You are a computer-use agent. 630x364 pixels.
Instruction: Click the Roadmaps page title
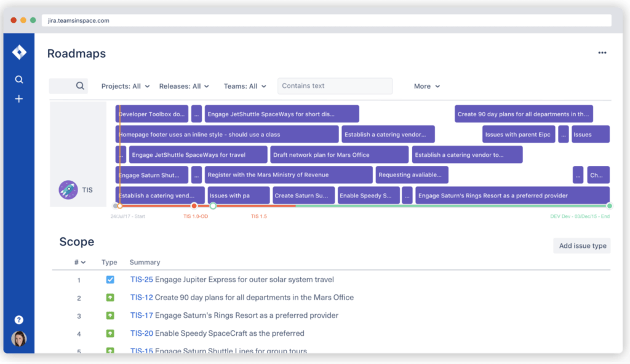[76, 53]
